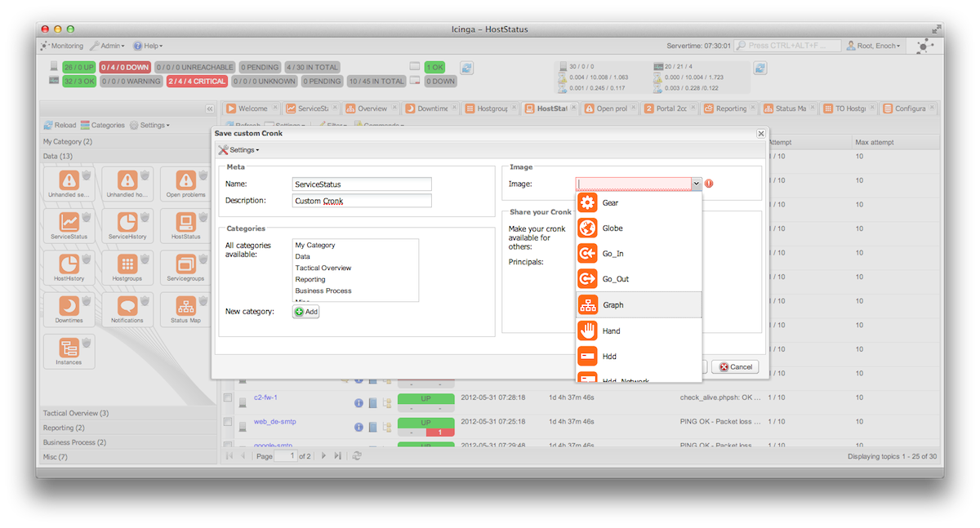980x528 pixels.
Task: Tick the web_de-smtp row checkbox
Action: coord(228,422)
